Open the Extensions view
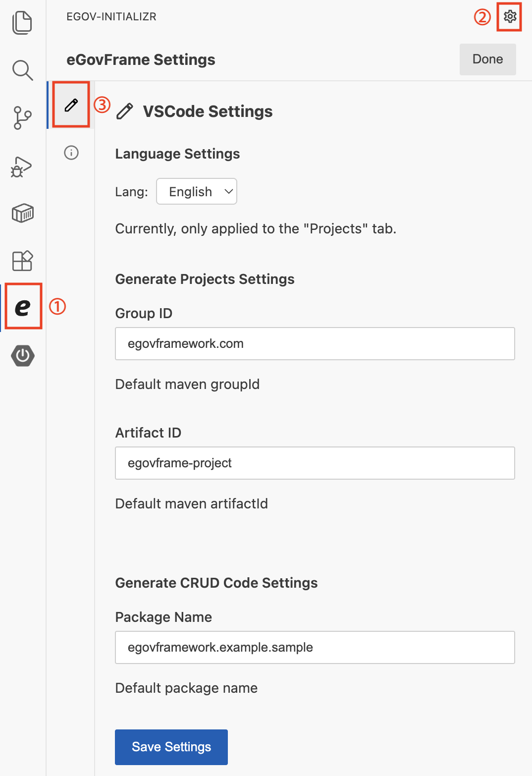The image size is (532, 776). (22, 261)
